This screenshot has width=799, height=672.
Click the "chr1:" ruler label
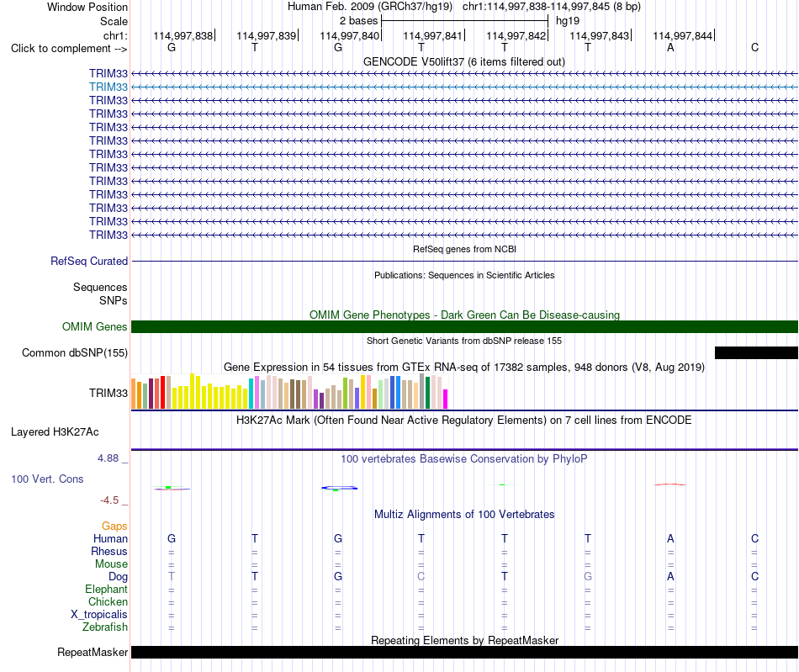point(115,35)
